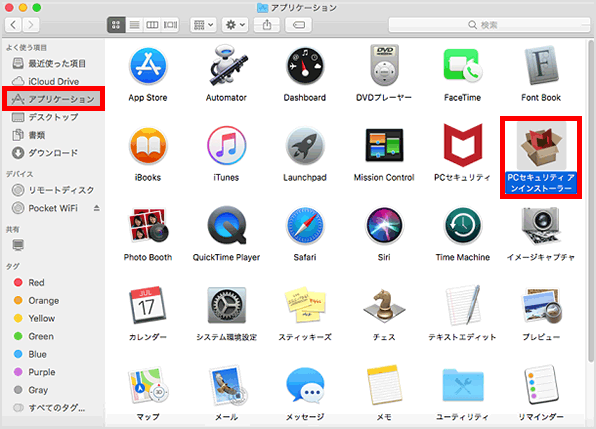Click the Font Book app
The image size is (596, 429).
point(541,66)
